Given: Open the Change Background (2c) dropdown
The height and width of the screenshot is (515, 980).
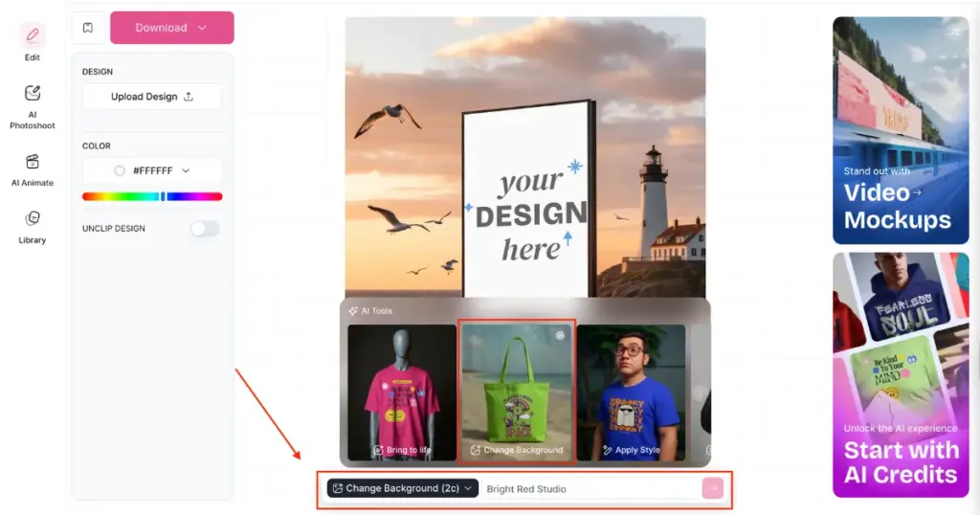Looking at the screenshot, I should 403,488.
